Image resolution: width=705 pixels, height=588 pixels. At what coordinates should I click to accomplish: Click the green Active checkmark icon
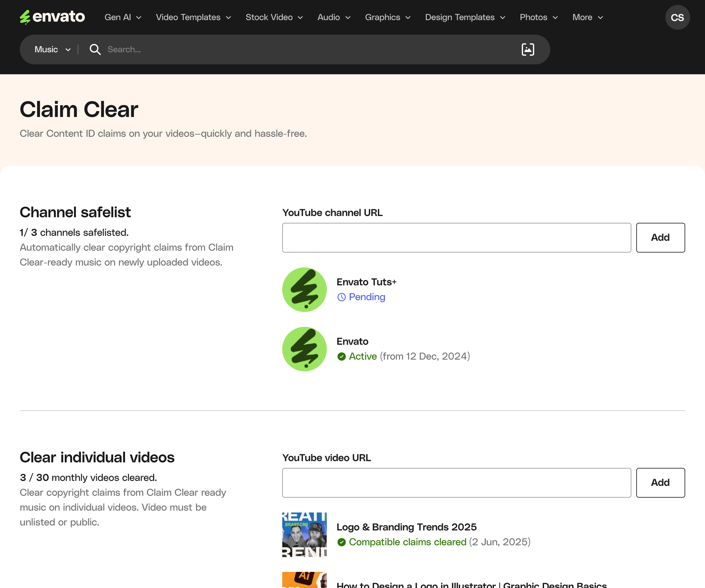pyautogui.click(x=341, y=357)
